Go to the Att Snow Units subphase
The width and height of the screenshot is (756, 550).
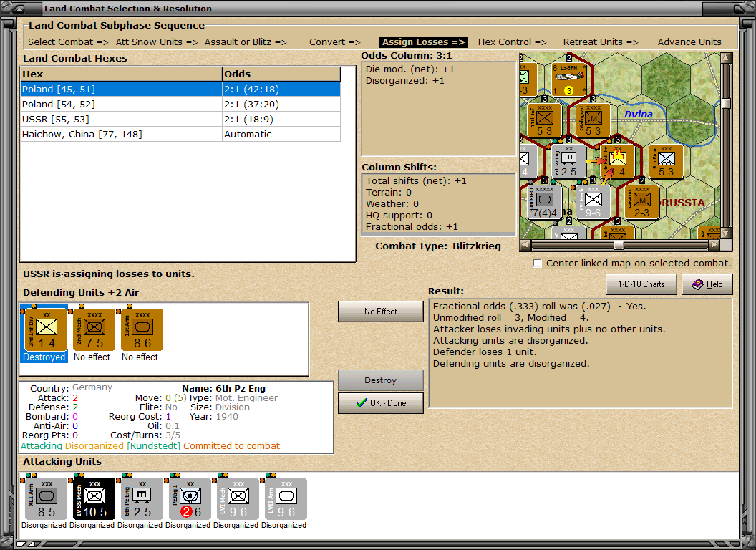pyautogui.click(x=157, y=42)
